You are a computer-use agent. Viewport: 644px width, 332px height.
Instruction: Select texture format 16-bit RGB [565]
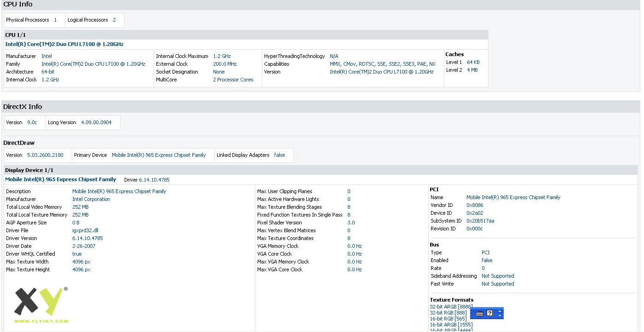448,319
